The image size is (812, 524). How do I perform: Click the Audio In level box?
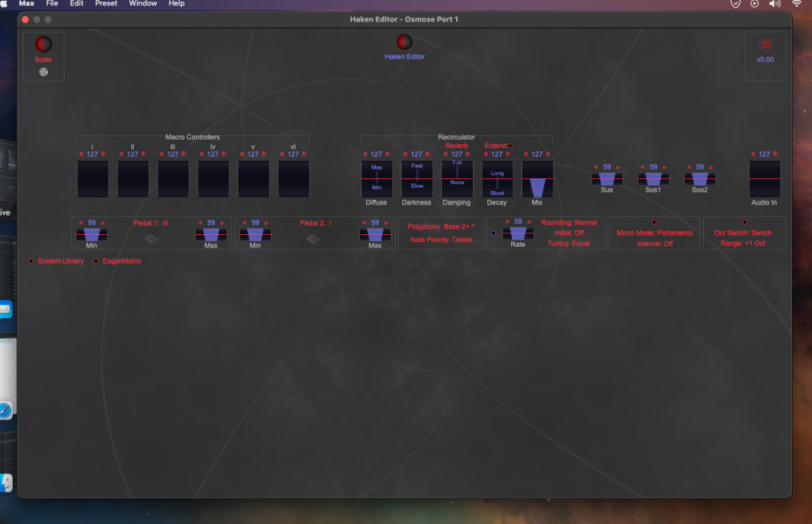[x=764, y=178]
